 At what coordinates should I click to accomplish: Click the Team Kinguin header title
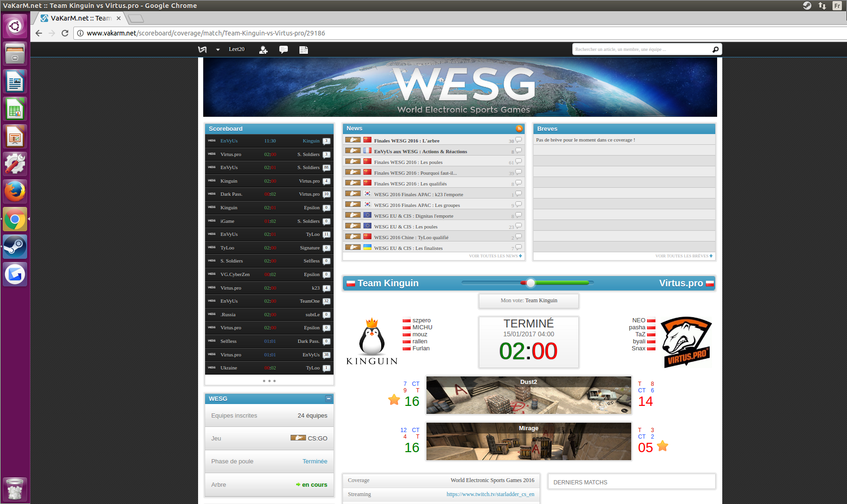pos(388,283)
